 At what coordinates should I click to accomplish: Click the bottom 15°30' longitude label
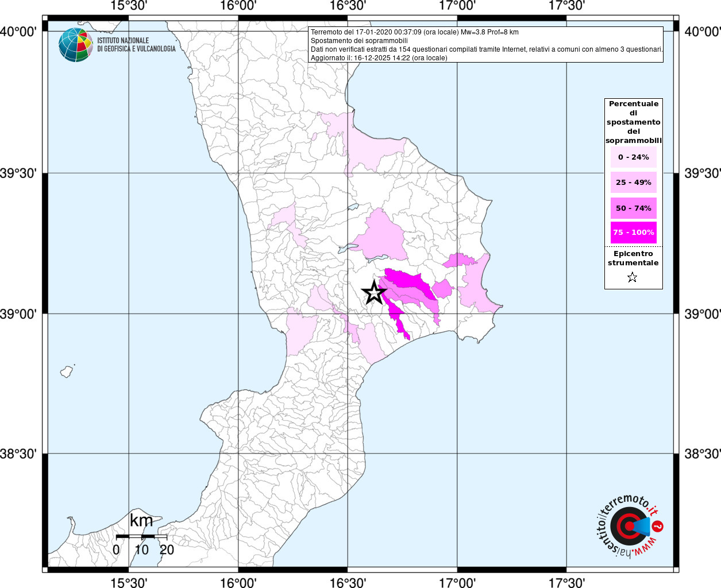[x=129, y=583]
